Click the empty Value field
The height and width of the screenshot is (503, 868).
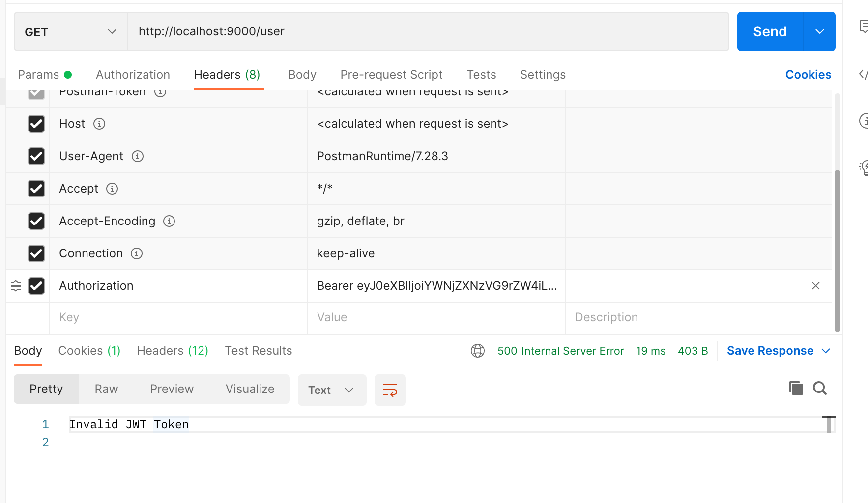pyautogui.click(x=436, y=318)
